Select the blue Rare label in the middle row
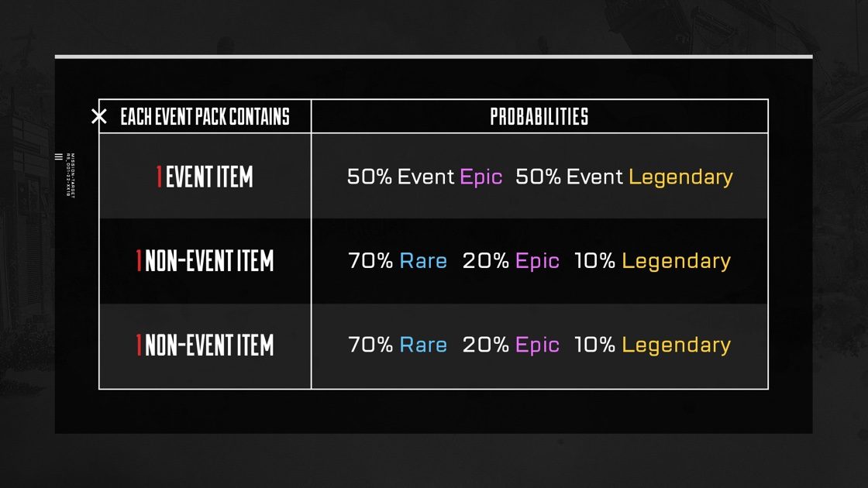 (x=424, y=261)
